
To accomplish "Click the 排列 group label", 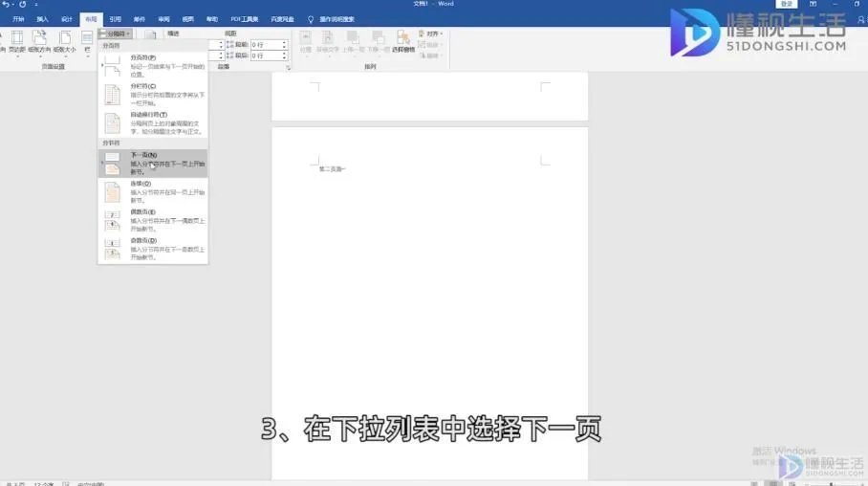I will (x=370, y=67).
